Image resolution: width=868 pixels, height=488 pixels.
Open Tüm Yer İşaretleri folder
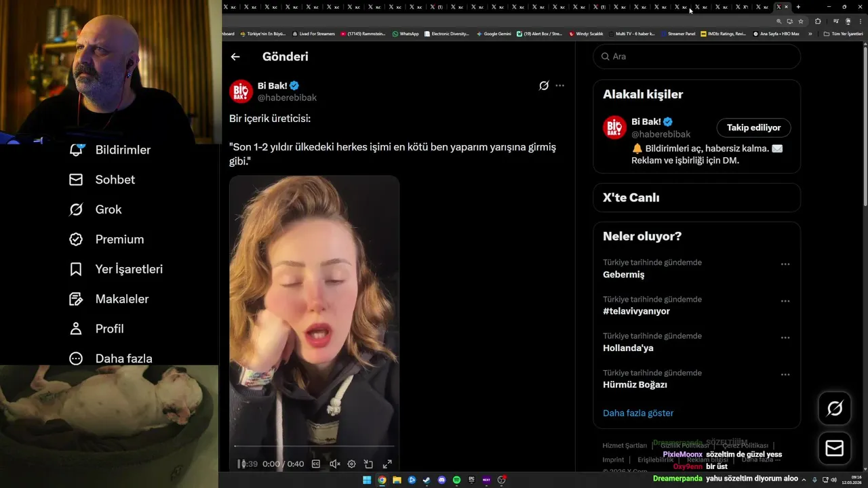[843, 33]
